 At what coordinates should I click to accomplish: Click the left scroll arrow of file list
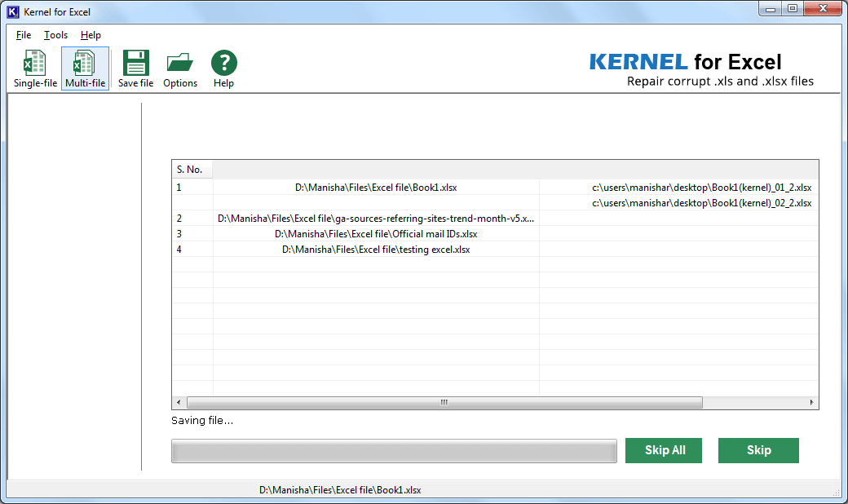[x=179, y=402]
